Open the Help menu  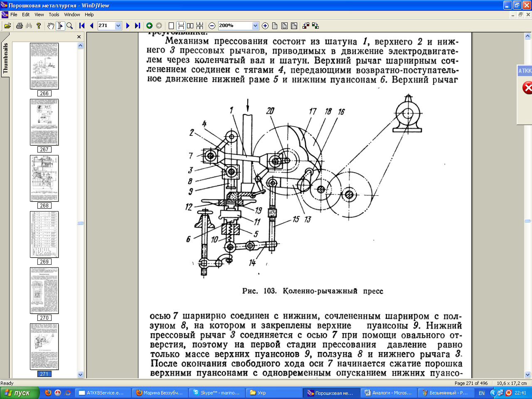click(89, 15)
